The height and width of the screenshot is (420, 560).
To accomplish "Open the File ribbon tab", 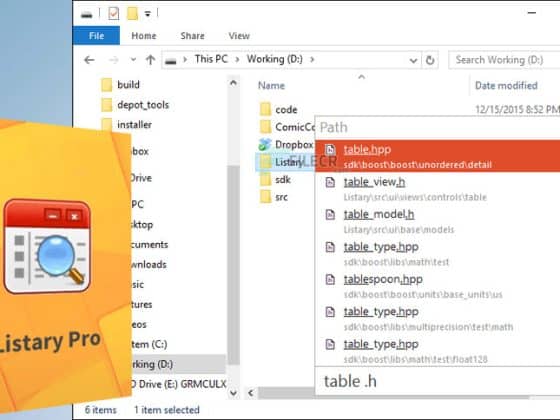I will (x=96, y=36).
